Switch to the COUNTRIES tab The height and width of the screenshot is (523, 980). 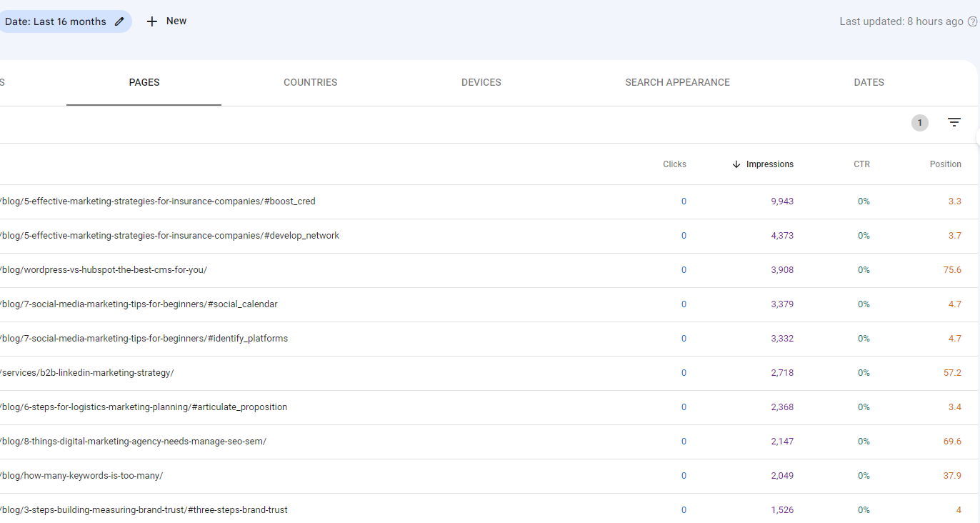(x=311, y=82)
